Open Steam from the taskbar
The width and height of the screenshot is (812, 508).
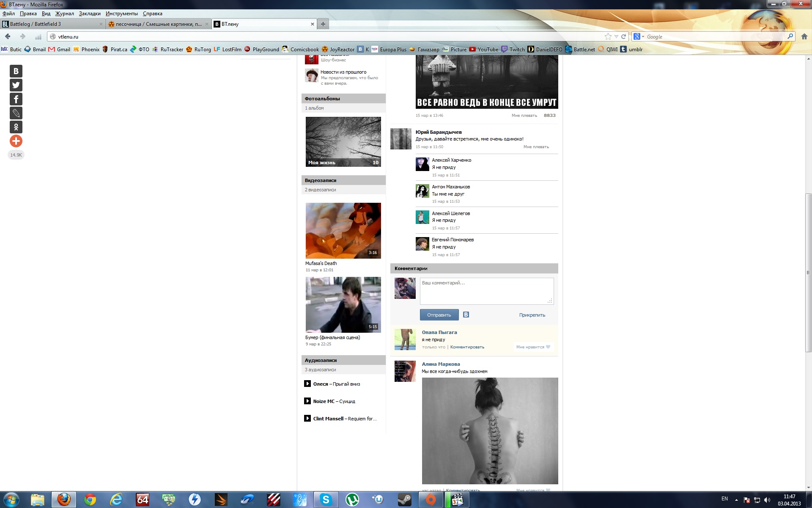tap(404, 500)
